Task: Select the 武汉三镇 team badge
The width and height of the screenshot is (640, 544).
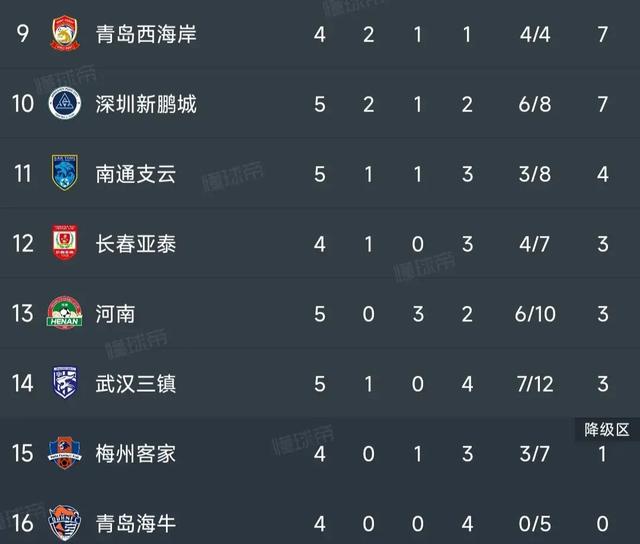Action: (65, 382)
